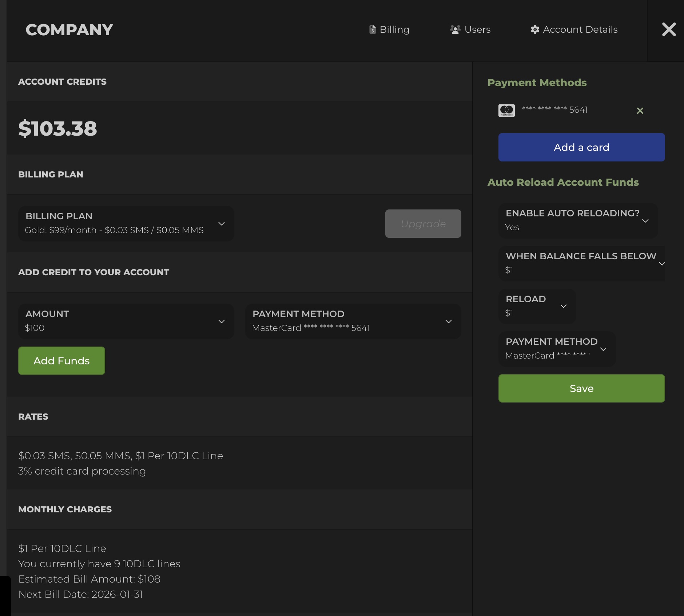Open the Payment Method dropdown under Add Credit
This screenshot has width=684, height=616.
click(x=353, y=321)
